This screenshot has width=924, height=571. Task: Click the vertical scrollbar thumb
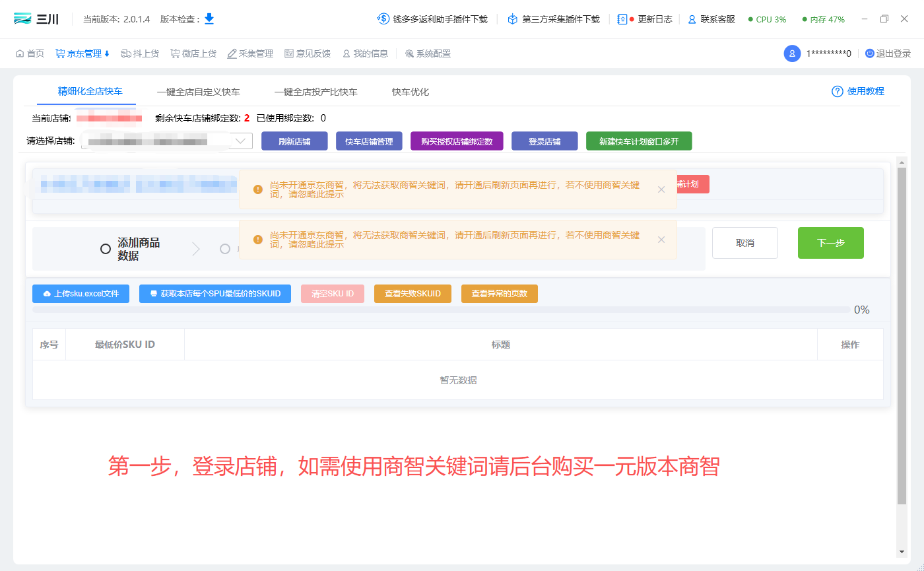coord(902,335)
